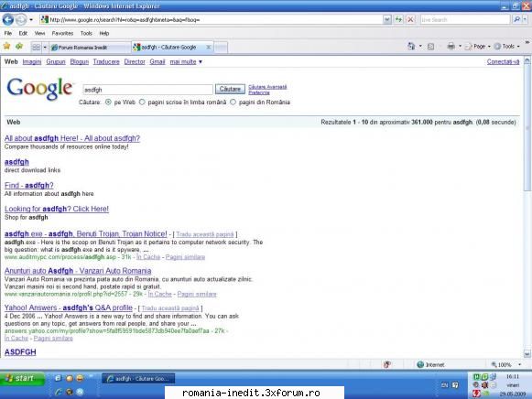Open the Print options dropdown arrow

[x=460, y=46]
